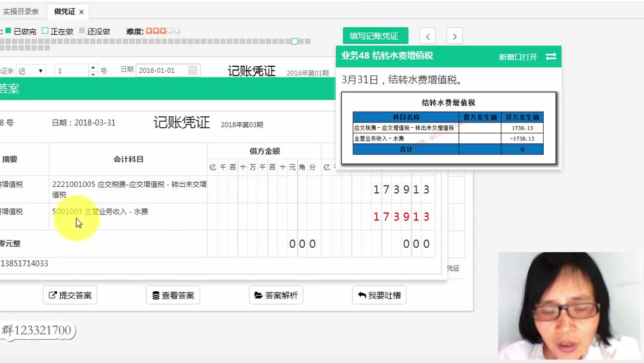Screen dimensions: 644x363
Task: Click the 填写记账凭证 button
Action: [x=375, y=36]
